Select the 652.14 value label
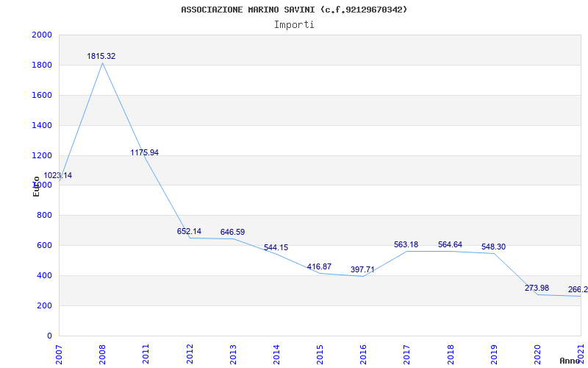Image resolution: width=588 pixels, height=368 pixels. click(x=189, y=231)
